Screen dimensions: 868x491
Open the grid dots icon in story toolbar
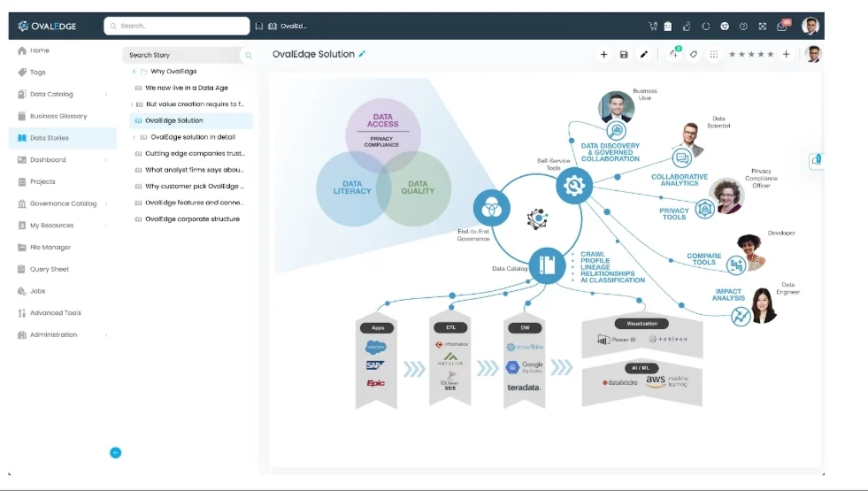pos(714,54)
